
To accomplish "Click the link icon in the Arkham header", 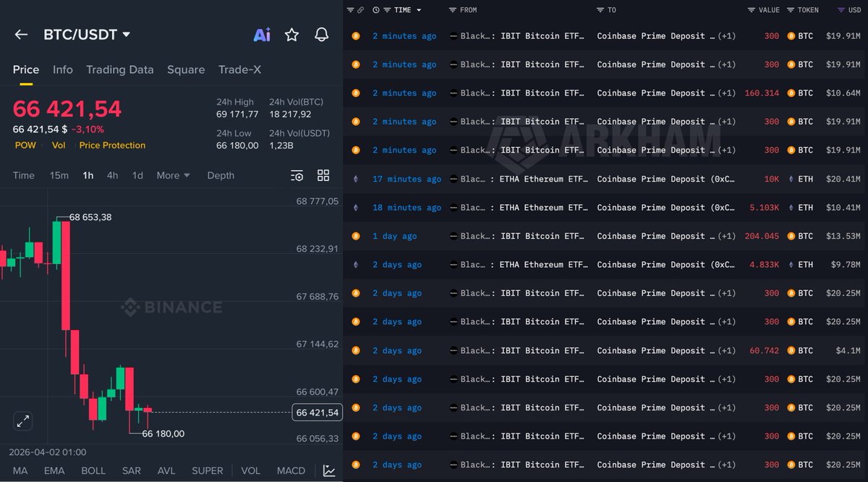I will 360,10.
